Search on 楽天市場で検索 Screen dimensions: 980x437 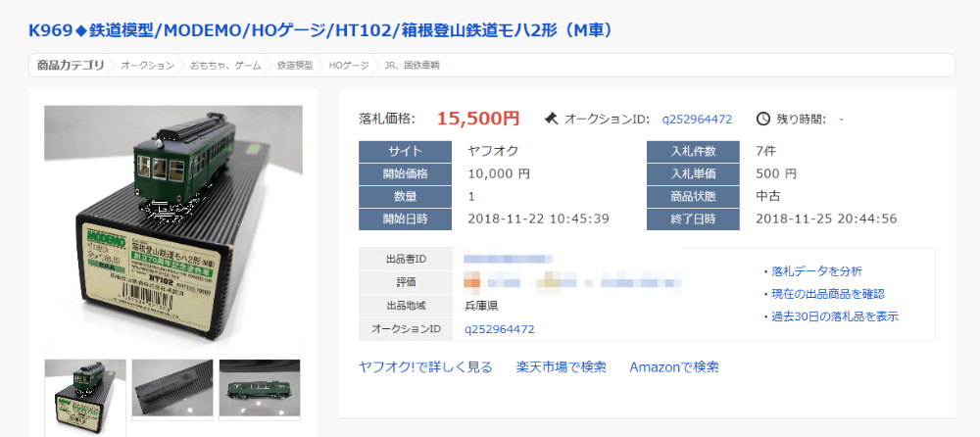coord(561,367)
